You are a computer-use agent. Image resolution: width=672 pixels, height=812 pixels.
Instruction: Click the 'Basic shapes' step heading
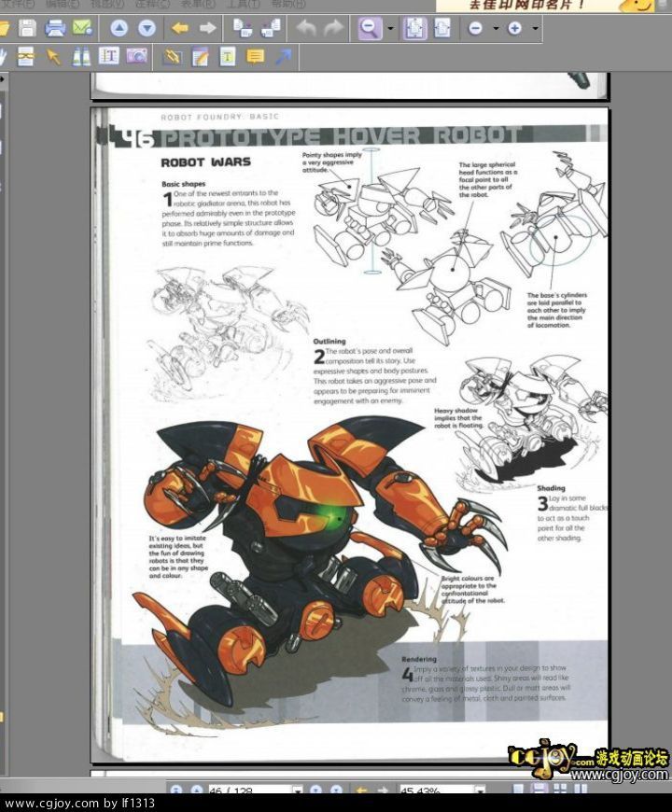click(x=183, y=184)
